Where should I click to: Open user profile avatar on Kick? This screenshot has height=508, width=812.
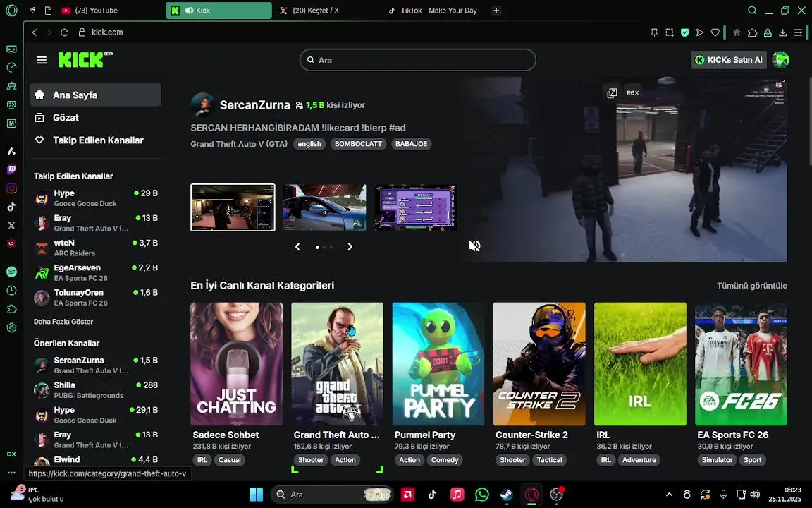tap(780, 59)
